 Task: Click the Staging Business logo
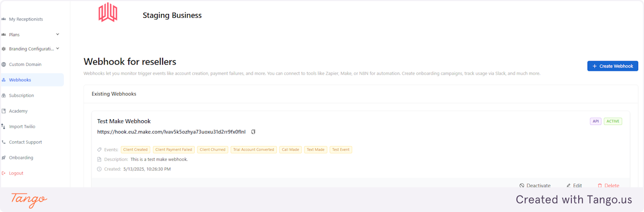[x=108, y=12]
